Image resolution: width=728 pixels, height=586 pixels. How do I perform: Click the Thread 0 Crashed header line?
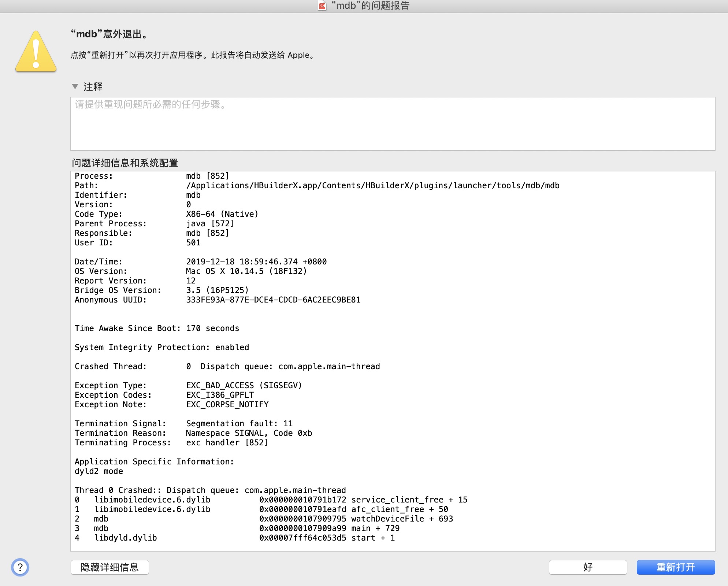(x=210, y=490)
